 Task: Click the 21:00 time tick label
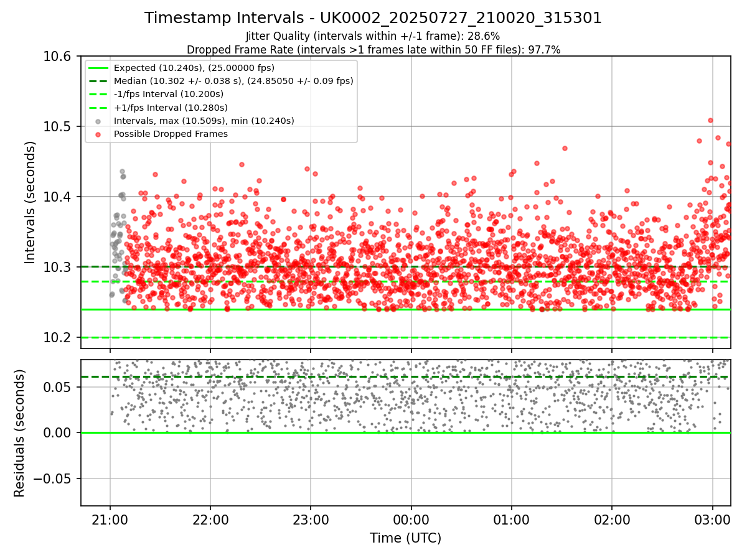click(110, 519)
